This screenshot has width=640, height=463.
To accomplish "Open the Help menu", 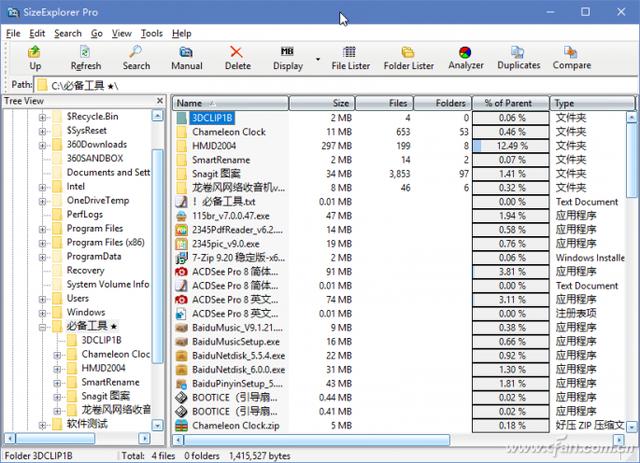I will pos(182,33).
